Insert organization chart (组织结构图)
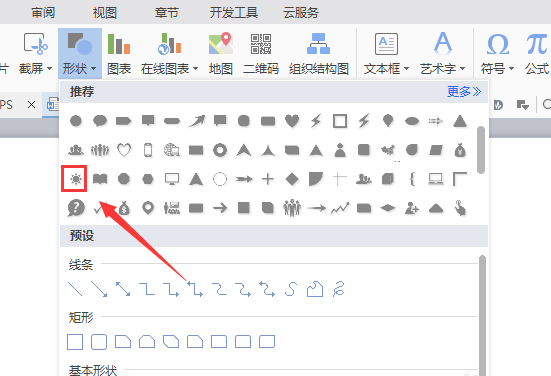Screen dimensions: 551x376 coord(318,54)
